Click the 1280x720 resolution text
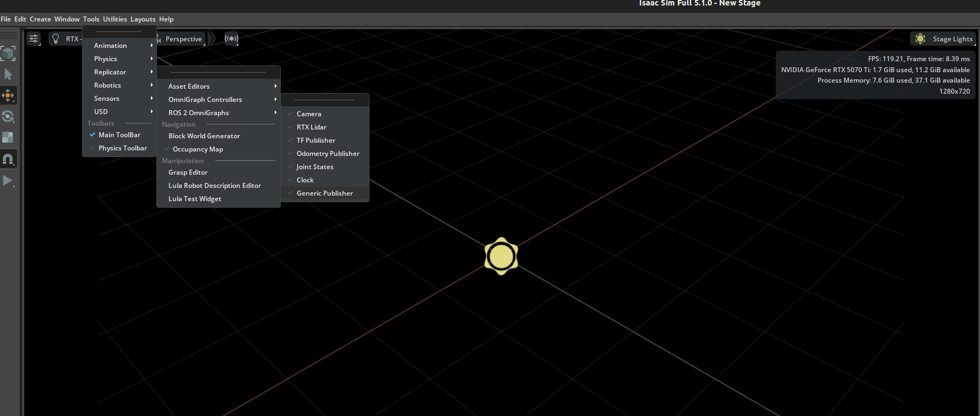The width and height of the screenshot is (980, 416). (x=955, y=91)
